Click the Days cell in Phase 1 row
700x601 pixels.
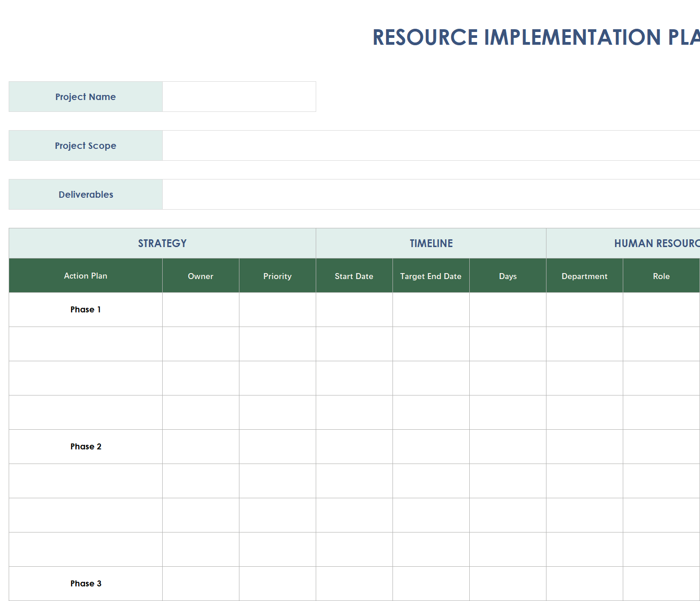[508, 310]
